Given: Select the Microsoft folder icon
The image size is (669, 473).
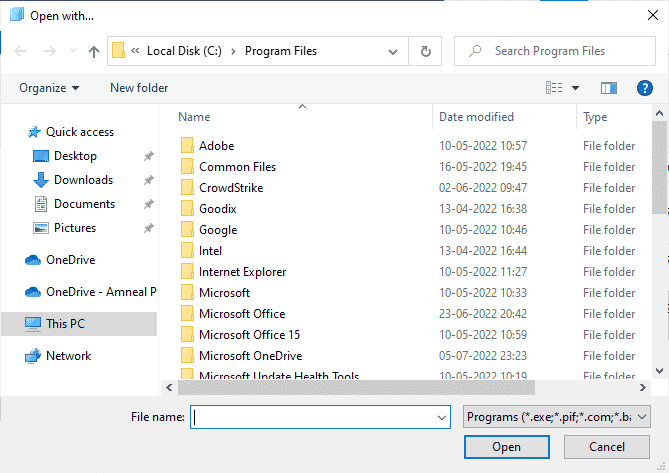Looking at the screenshot, I should click(x=187, y=292).
